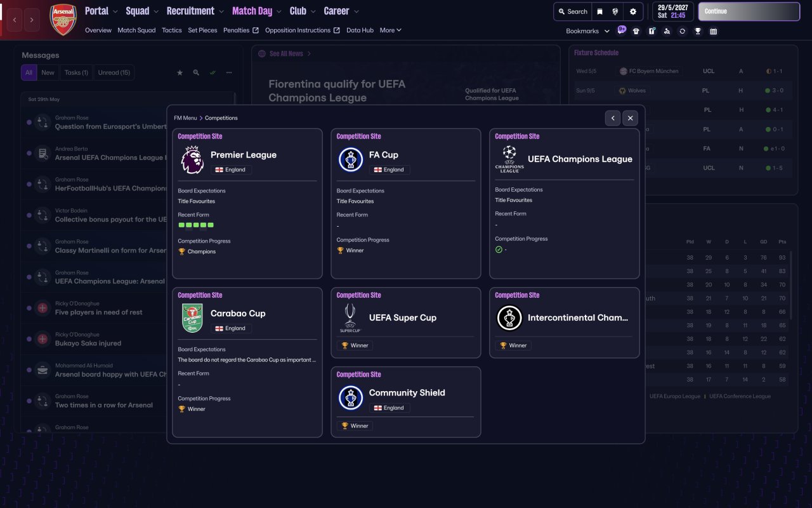Select the All messages filter
The height and width of the screenshot is (508, 812).
[x=29, y=72]
